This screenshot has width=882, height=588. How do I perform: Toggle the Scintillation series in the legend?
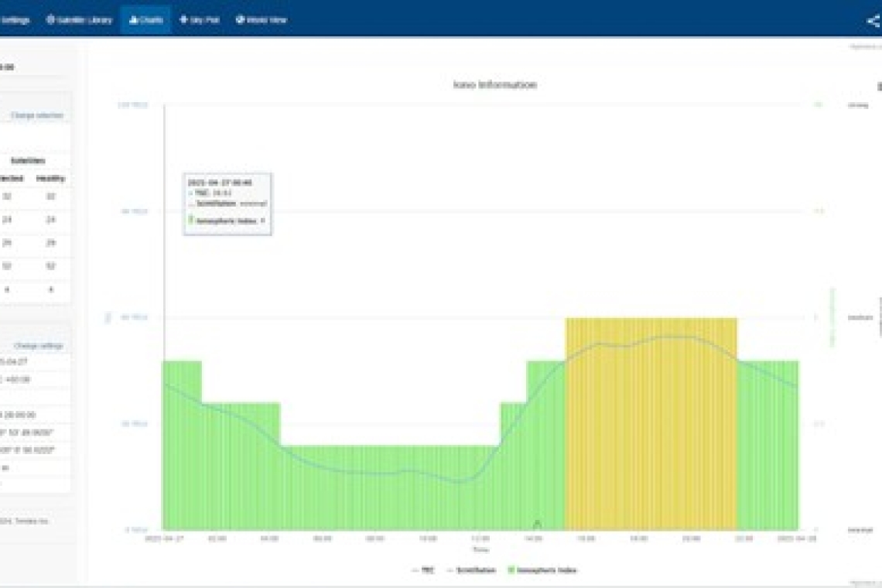(472, 570)
